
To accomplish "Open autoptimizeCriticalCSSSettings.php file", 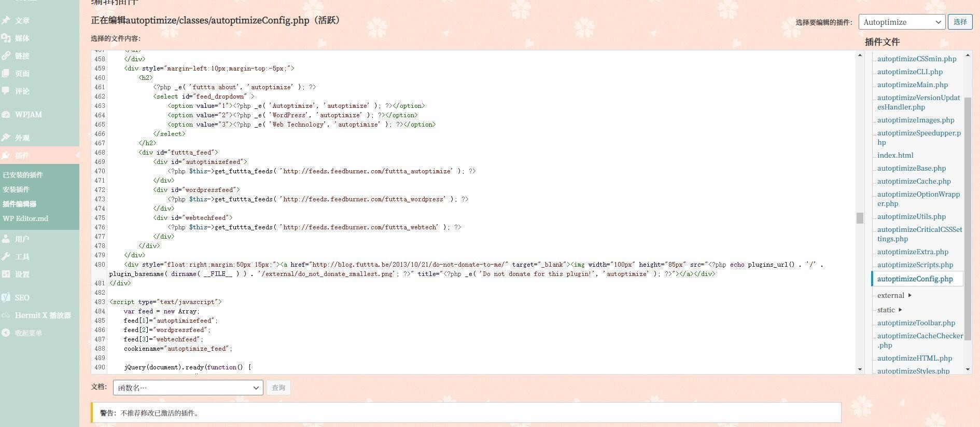I will (920, 234).
